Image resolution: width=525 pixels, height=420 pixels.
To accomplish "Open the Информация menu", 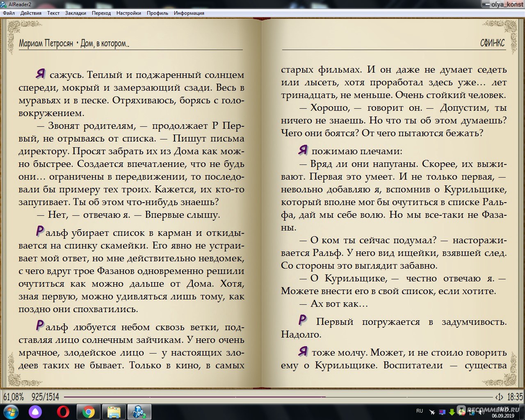I will 189,13.
